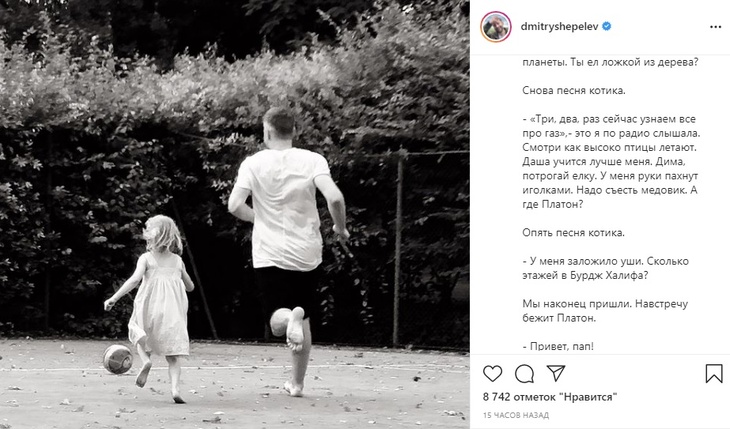Click the blue verified badge

coord(607,27)
